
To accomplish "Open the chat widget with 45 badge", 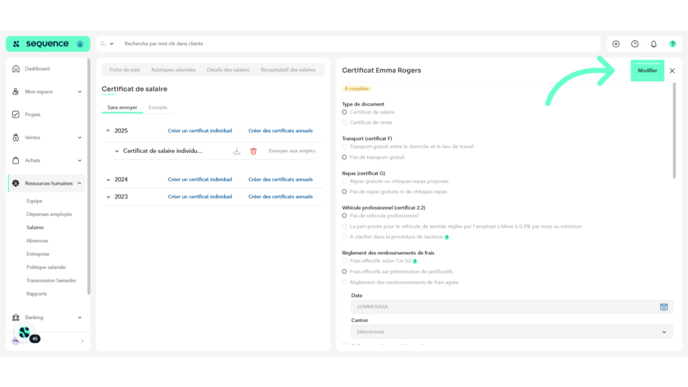I will 26,333.
